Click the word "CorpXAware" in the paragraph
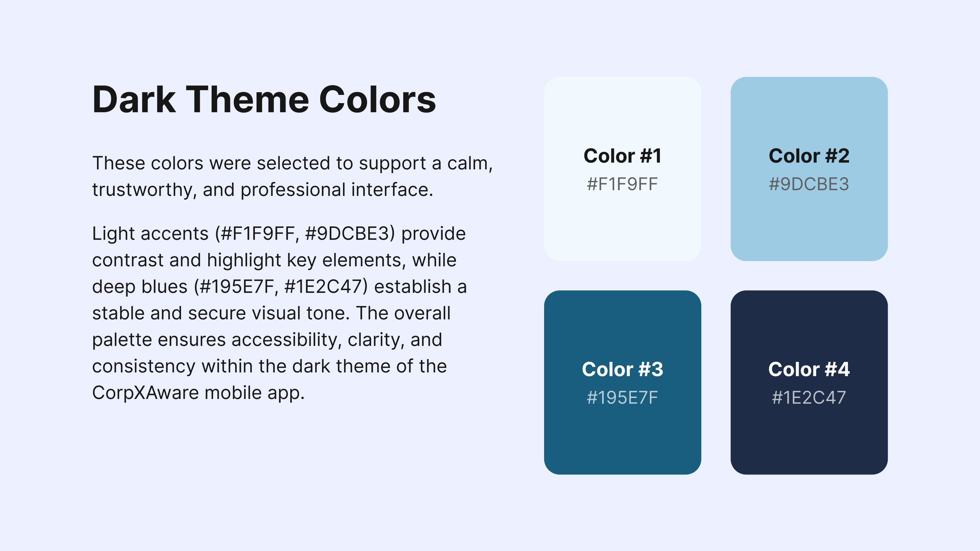980x551 pixels. point(145,393)
